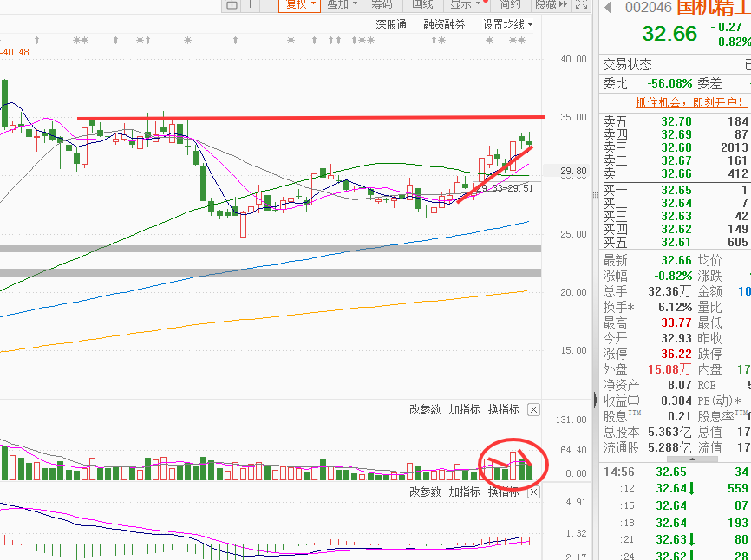Image resolution: width=751 pixels, height=560 pixels.
Task: Click the 今开 value 32.93
Action: pyautogui.click(x=676, y=338)
